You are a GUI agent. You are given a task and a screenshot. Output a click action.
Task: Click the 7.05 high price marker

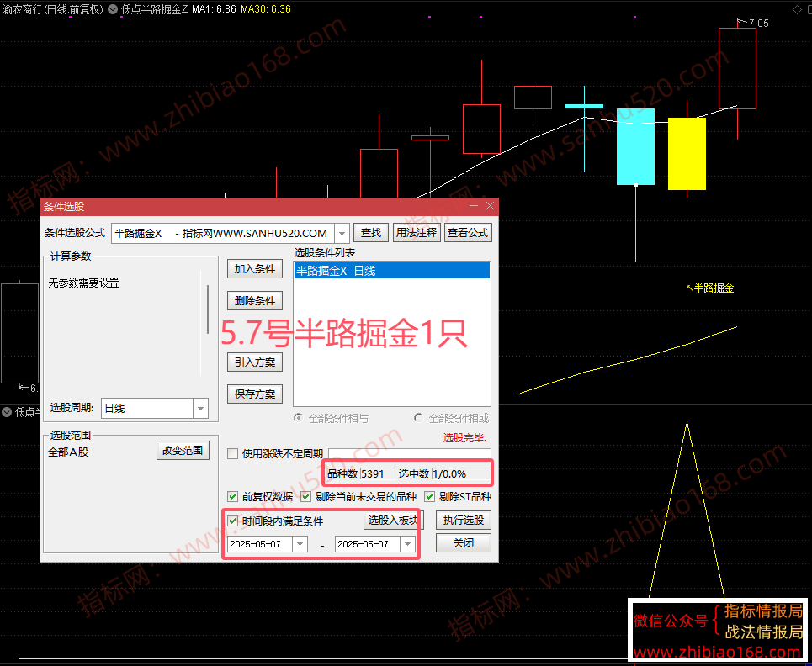pyautogui.click(x=758, y=24)
